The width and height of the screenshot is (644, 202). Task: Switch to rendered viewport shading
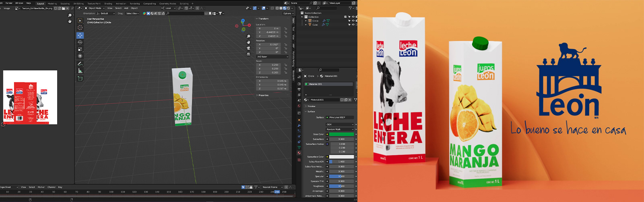pyautogui.click(x=288, y=8)
